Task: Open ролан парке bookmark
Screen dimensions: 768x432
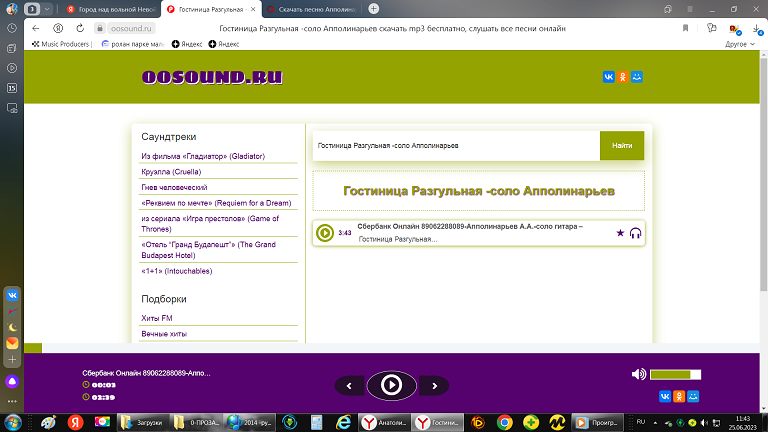Action: pos(132,44)
